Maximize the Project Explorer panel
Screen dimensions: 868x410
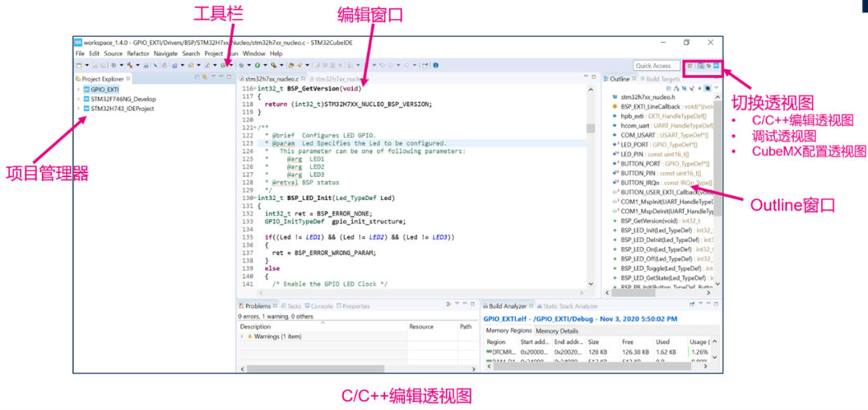[228, 76]
